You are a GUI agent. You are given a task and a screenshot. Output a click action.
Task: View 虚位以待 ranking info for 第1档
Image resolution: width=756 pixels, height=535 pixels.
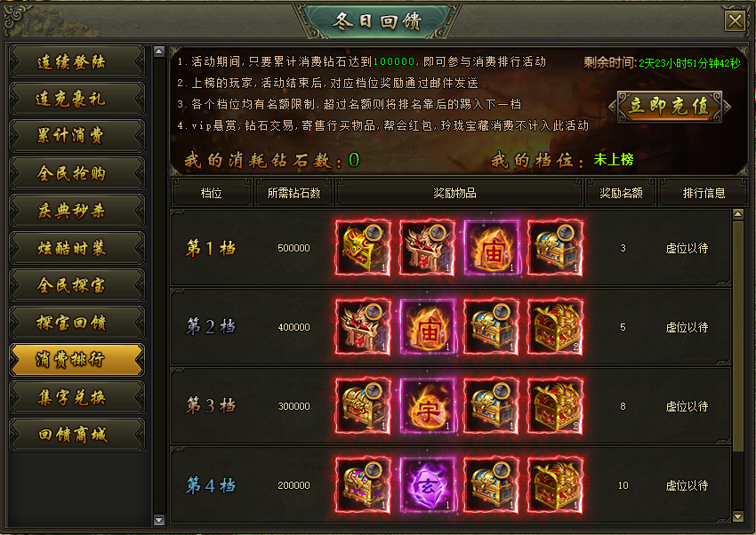pos(687,249)
